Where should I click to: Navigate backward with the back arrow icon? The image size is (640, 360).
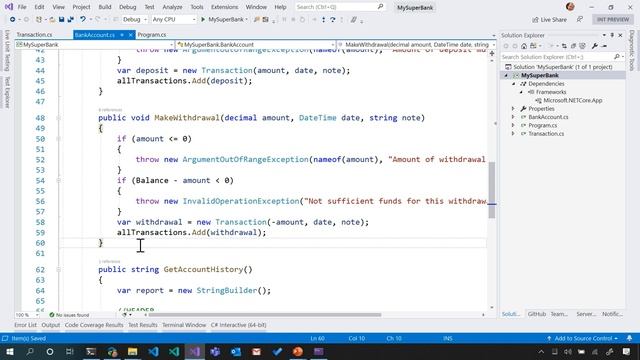tap(13, 19)
